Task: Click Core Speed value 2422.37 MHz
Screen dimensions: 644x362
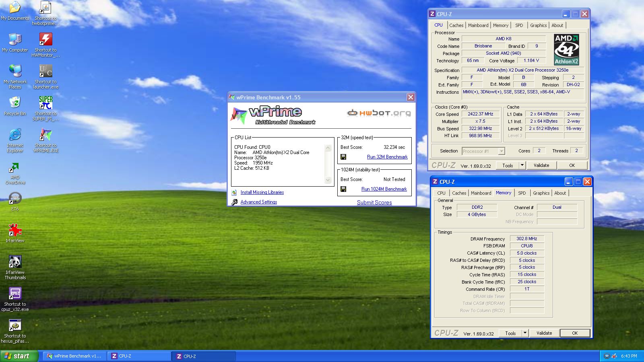Action: [x=480, y=114]
